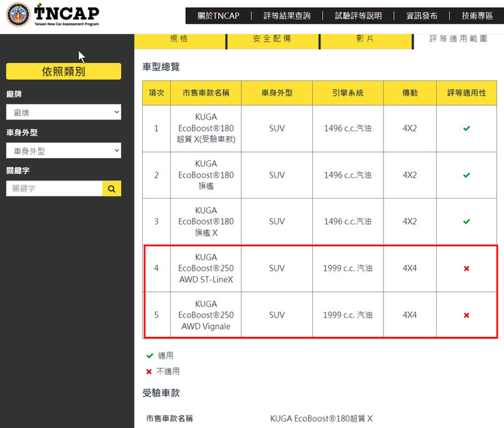Click the 關鍵字 sidebar label

coord(18,171)
